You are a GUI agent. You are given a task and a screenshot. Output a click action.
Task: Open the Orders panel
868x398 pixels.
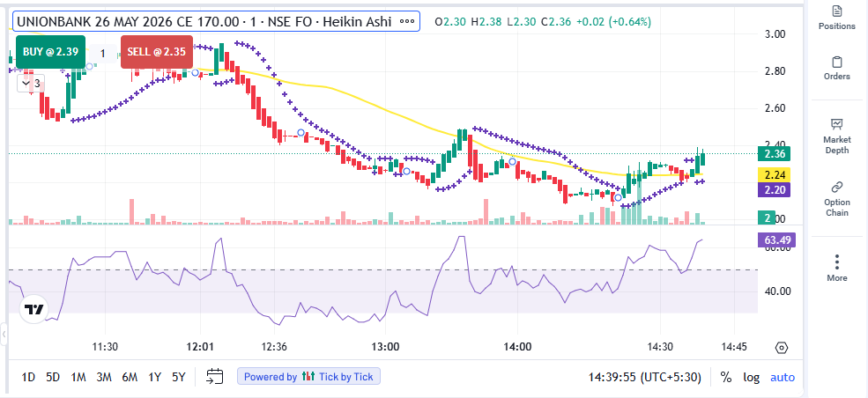(x=836, y=68)
